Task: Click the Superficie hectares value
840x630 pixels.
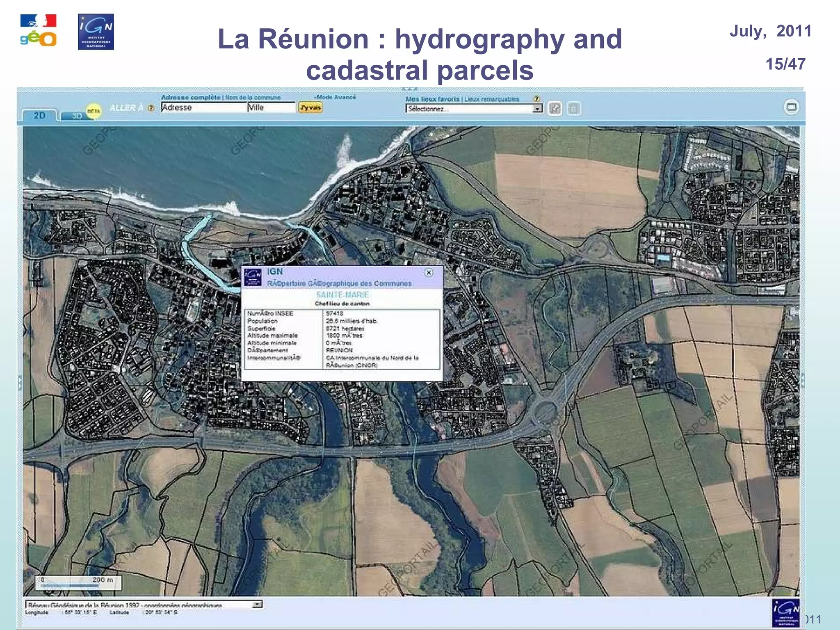Action: (345, 329)
